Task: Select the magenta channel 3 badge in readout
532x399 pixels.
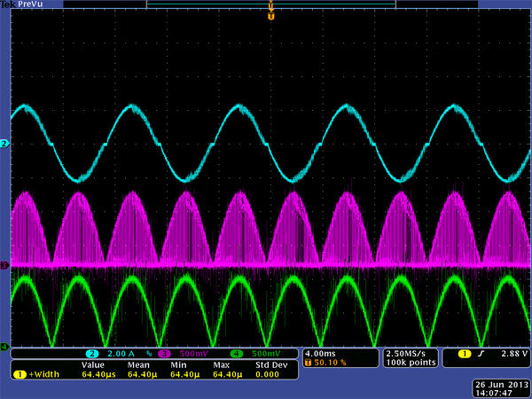Action: click(164, 355)
